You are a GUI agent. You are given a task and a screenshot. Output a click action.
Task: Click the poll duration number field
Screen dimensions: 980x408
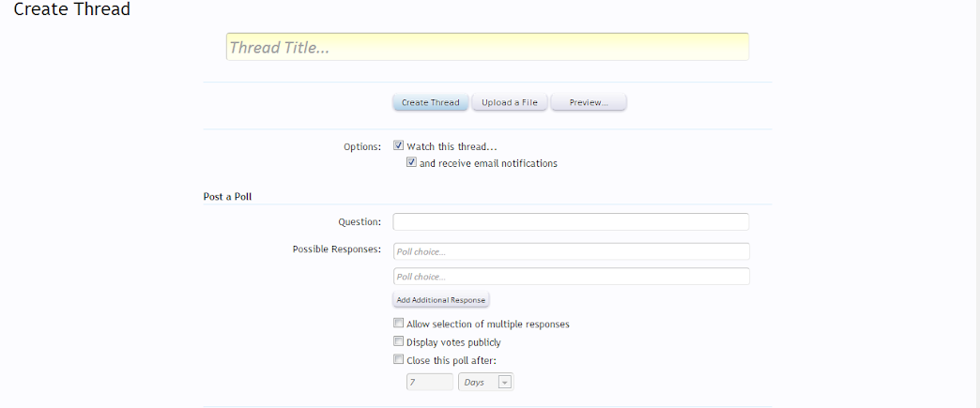(429, 383)
